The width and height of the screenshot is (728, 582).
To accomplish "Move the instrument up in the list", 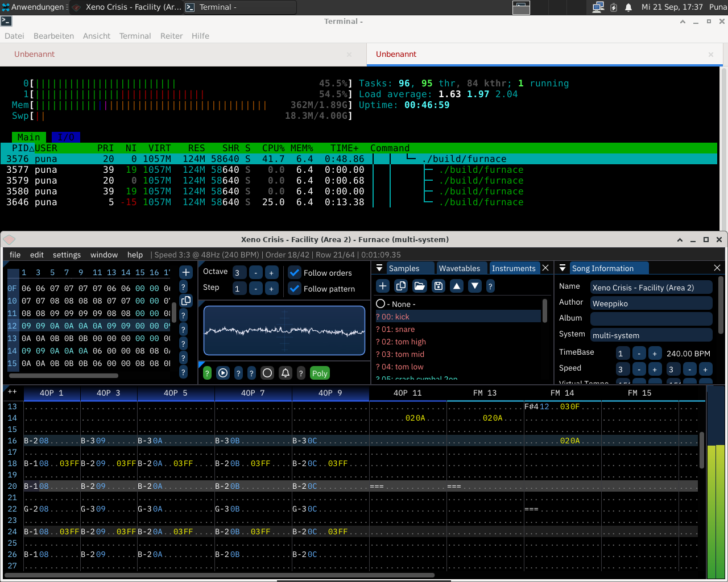I will click(457, 286).
